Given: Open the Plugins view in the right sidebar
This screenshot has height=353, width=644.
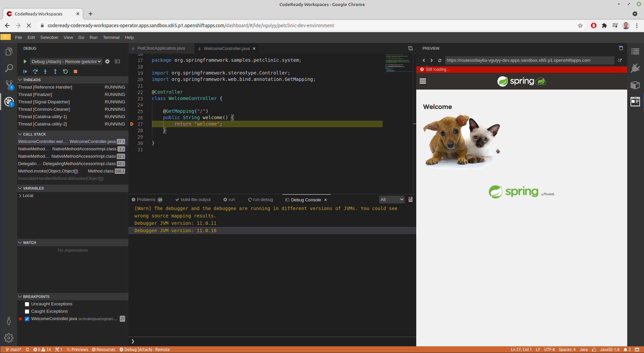Looking at the screenshot, I should coord(635,68).
